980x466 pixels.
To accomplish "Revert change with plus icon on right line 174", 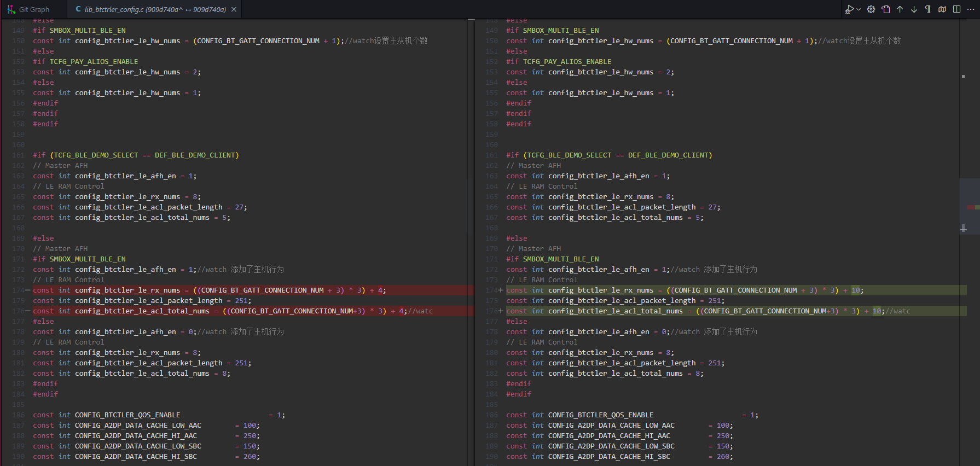I will tap(501, 290).
